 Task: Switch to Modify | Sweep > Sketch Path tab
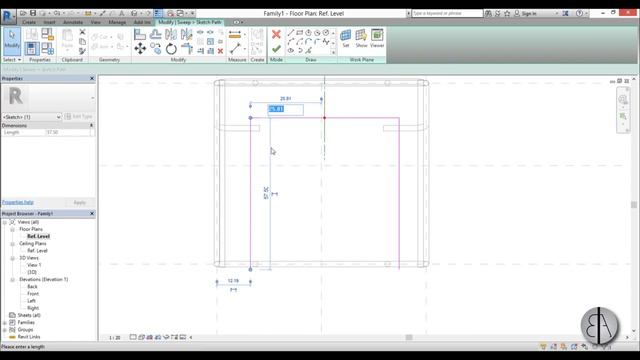click(190, 22)
